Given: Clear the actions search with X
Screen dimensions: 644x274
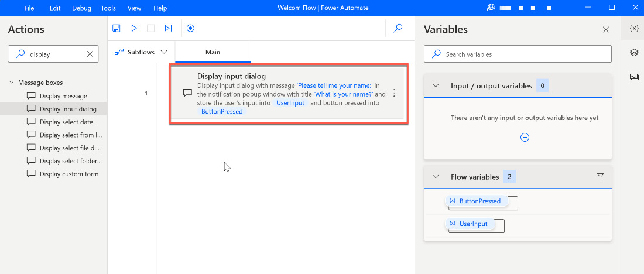Looking at the screenshot, I should tap(90, 54).
